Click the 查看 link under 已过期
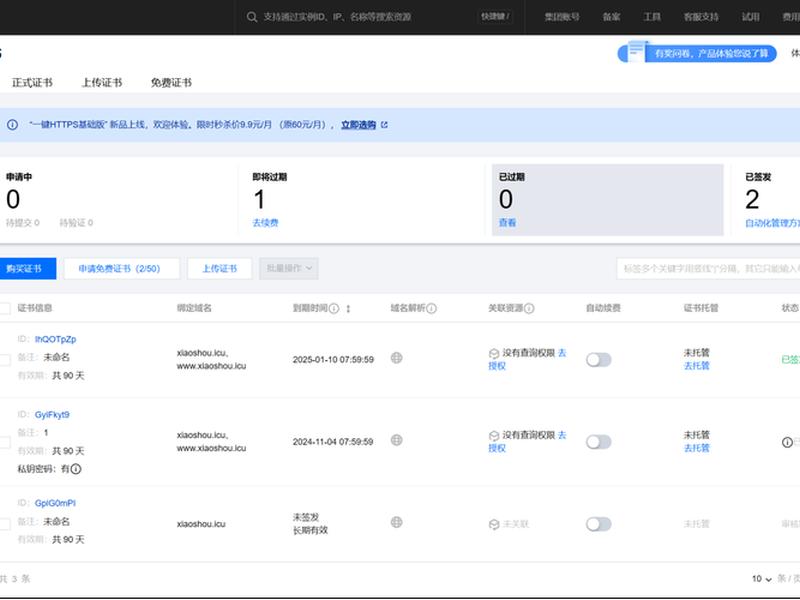Image resolution: width=800 pixels, height=600 pixels. click(507, 222)
